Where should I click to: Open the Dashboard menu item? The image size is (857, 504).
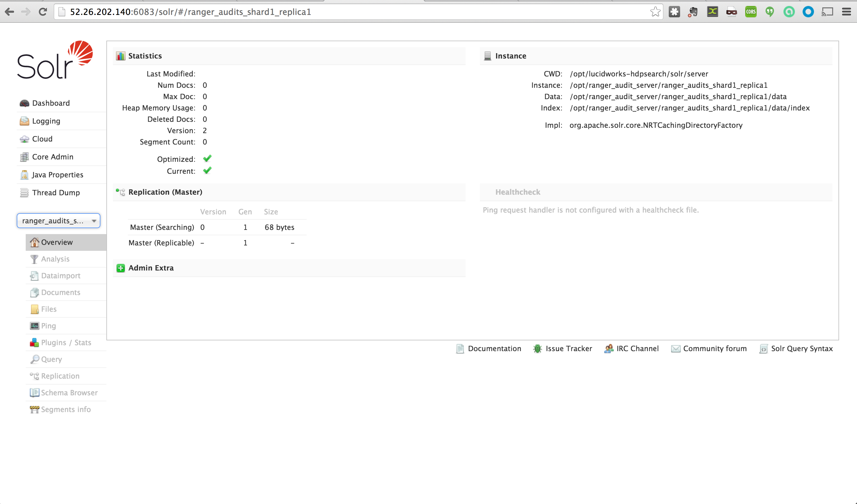(x=51, y=103)
